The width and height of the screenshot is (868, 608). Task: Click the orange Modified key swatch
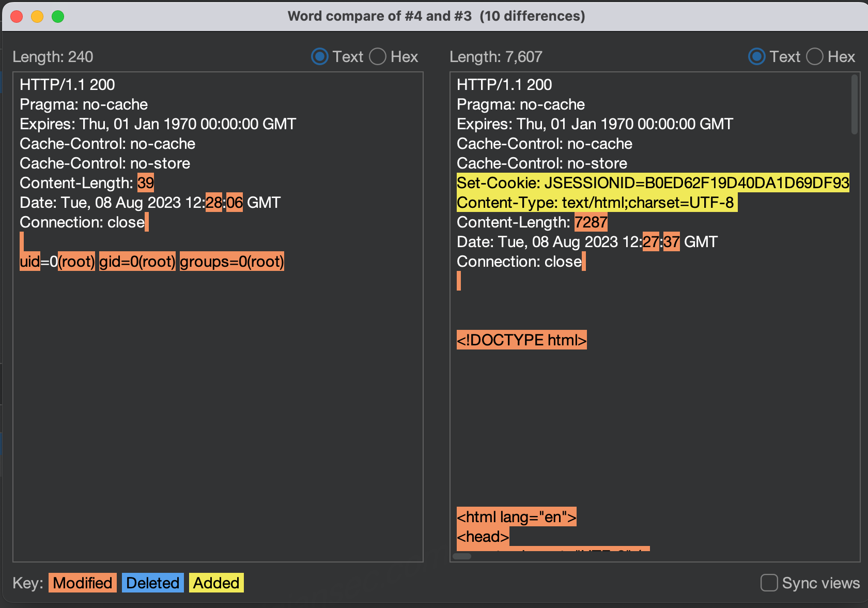83,583
